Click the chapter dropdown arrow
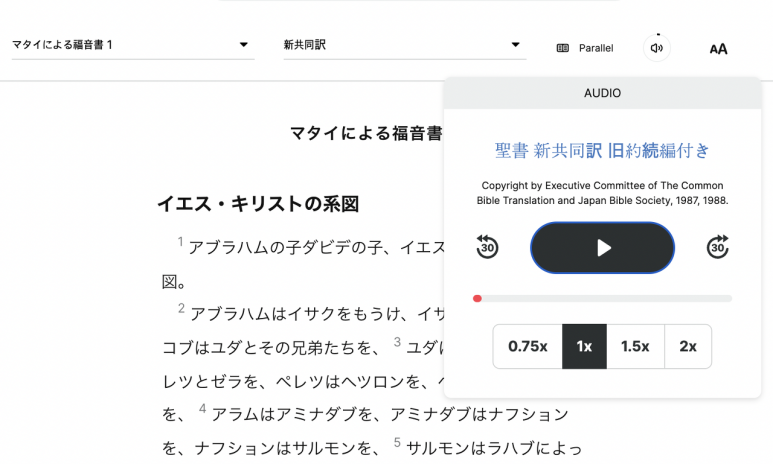 pyautogui.click(x=244, y=45)
